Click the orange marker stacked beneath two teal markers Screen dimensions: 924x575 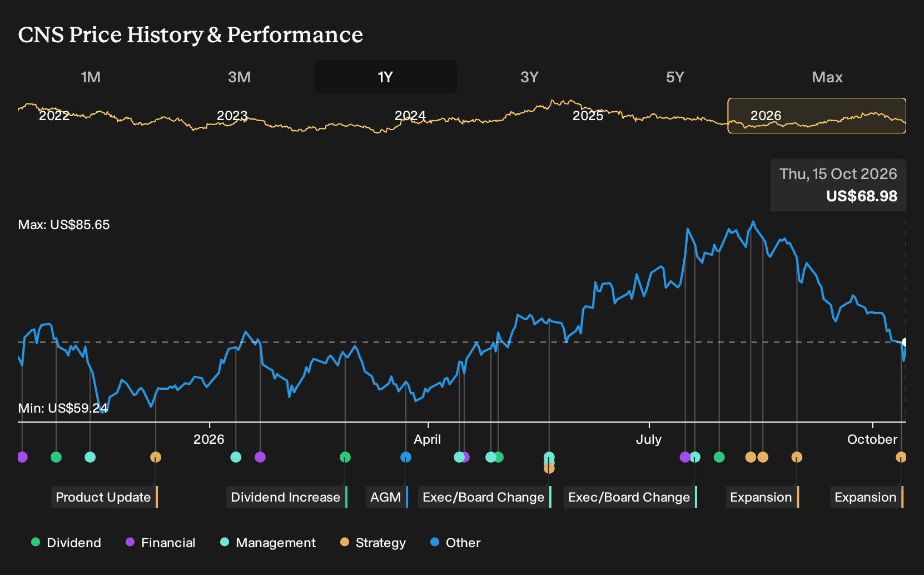tap(549, 468)
